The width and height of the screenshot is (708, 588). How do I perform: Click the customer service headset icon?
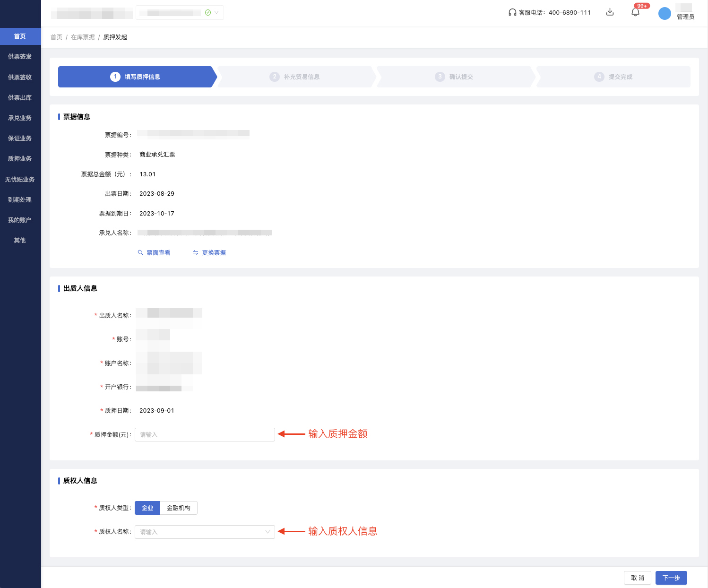point(512,12)
